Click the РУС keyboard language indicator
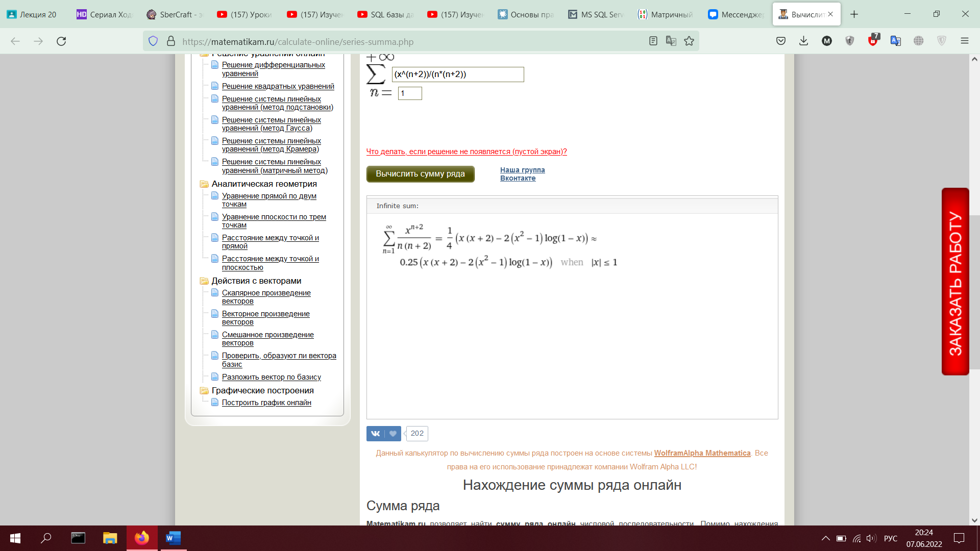The image size is (980, 551). (891, 538)
